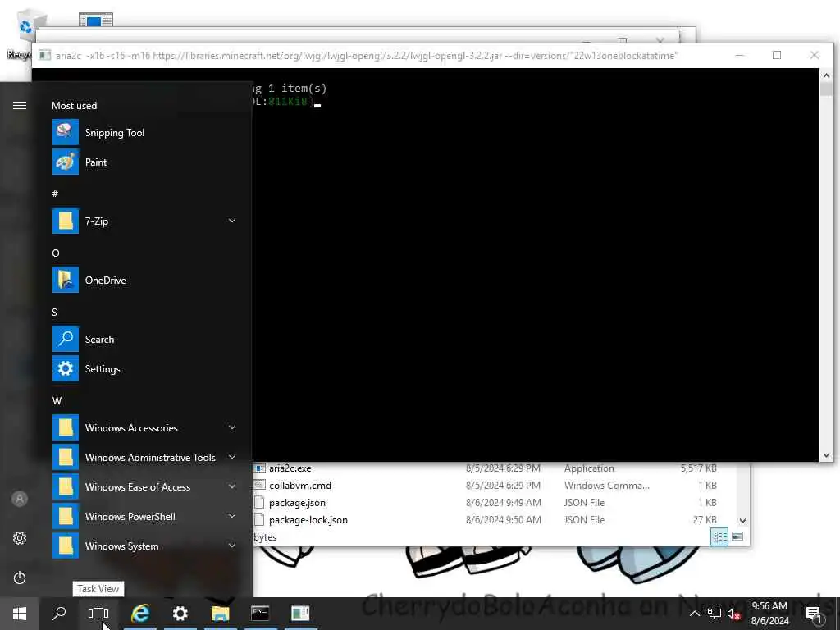Open the clock showing 9:56 AM
The height and width of the screenshot is (630, 840).
pos(769,614)
